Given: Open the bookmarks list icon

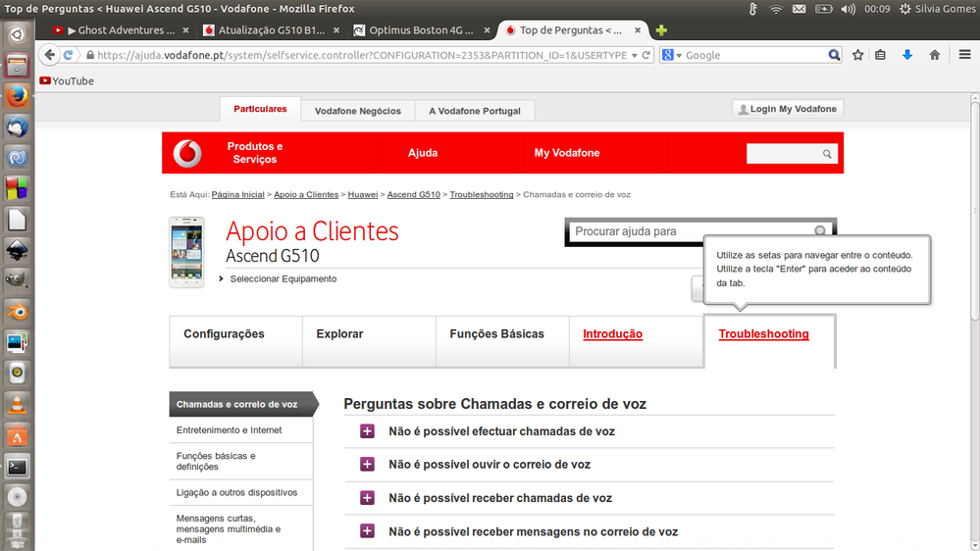Looking at the screenshot, I should click(880, 55).
